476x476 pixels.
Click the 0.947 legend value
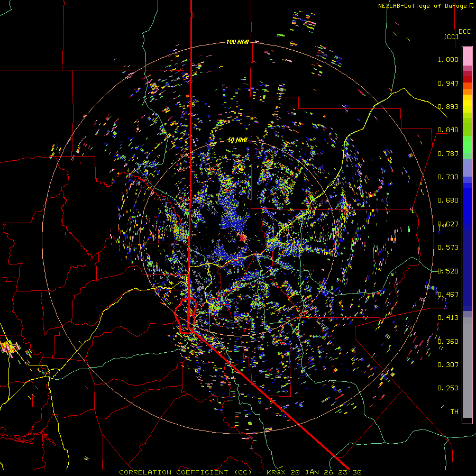(448, 83)
